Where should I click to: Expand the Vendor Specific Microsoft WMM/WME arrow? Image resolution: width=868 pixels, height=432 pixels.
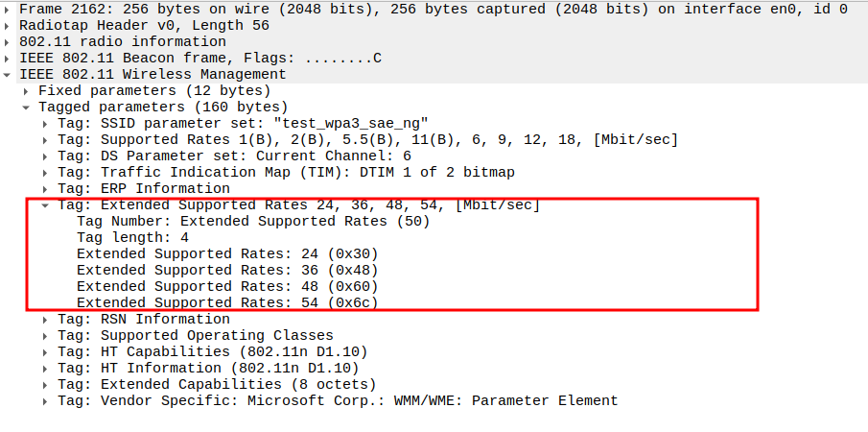coord(46,401)
